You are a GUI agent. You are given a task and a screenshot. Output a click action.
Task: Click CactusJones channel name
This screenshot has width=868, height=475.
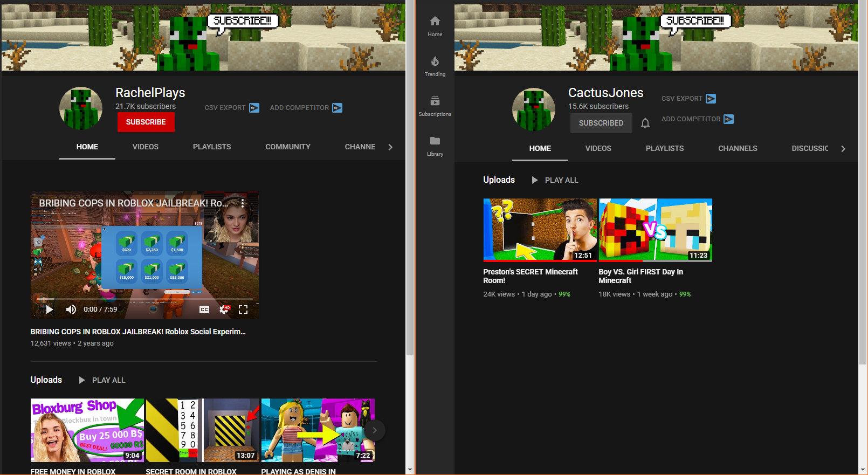tap(606, 93)
